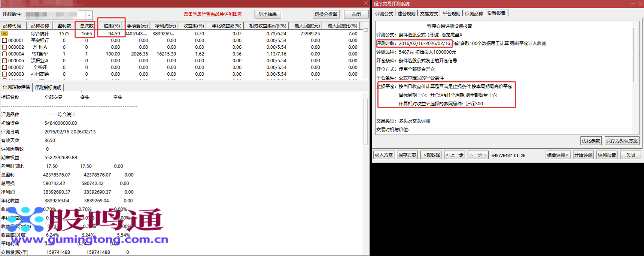Click the 下一步 > button
The image size is (644, 256).
click(478, 155)
